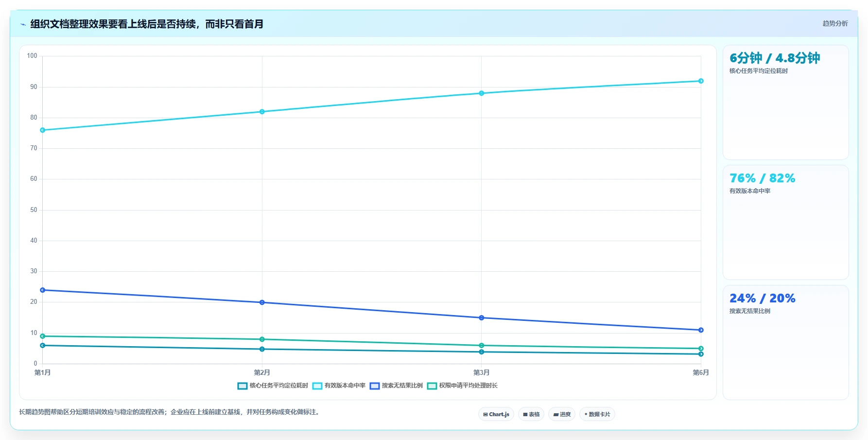868x440 pixels.
Task: Click the 权限申请平均处理时长 data point at 第1月
Action: click(43, 336)
